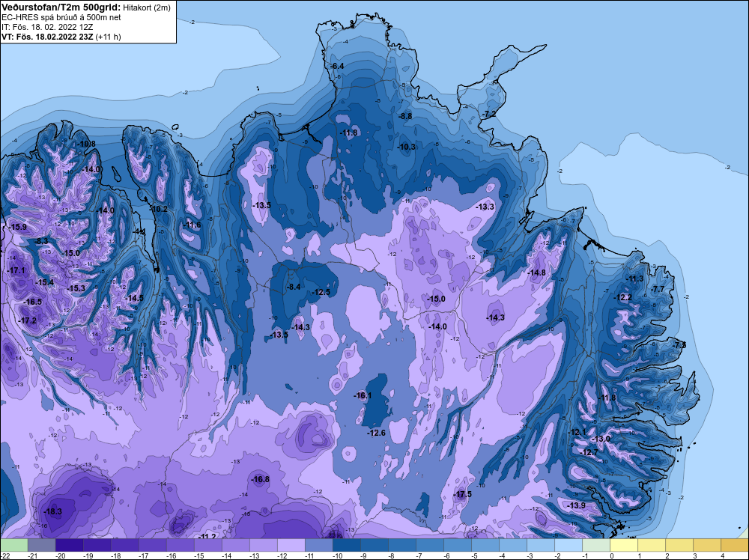
Task: Click the -13.3 temperature label
Action: coord(485,207)
